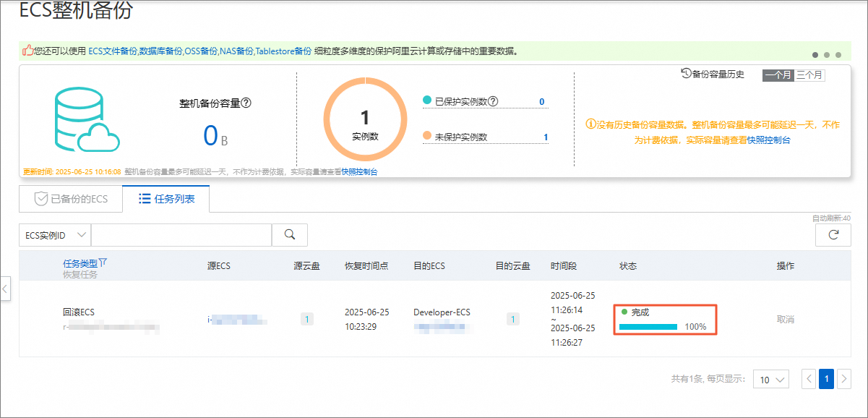This screenshot has height=418, width=868.
Task: Open the Tablestore备份 link
Action: click(x=284, y=51)
